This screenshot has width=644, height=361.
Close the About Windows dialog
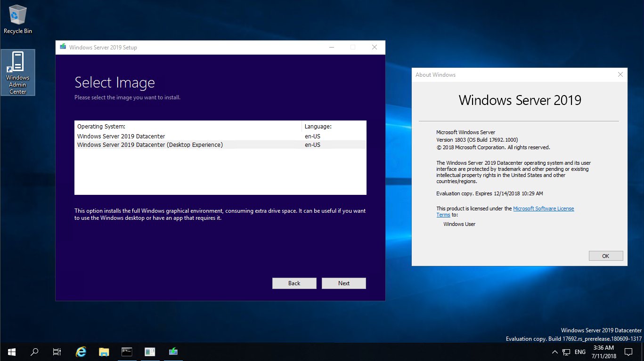[620, 74]
